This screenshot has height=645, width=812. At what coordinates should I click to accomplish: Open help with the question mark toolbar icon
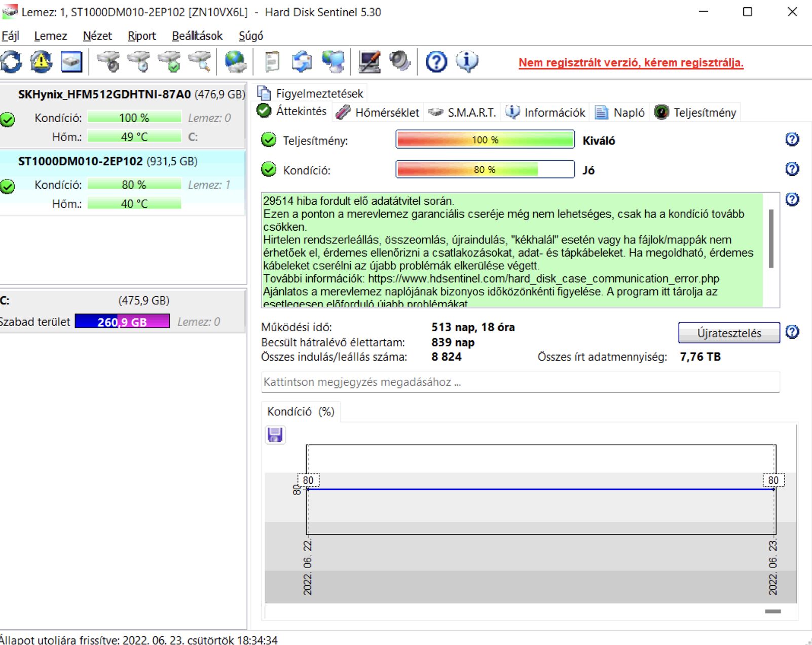[x=436, y=62]
